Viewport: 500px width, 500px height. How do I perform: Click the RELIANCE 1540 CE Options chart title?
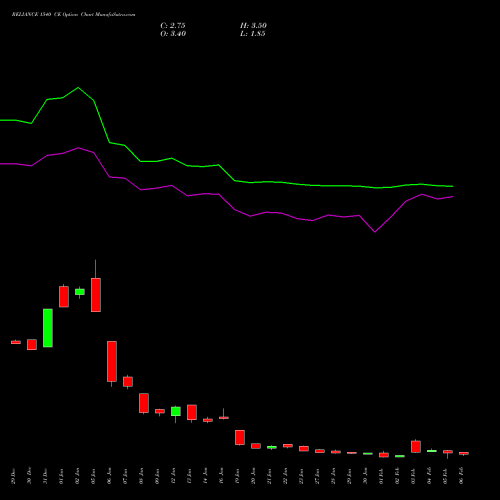click(x=73, y=15)
